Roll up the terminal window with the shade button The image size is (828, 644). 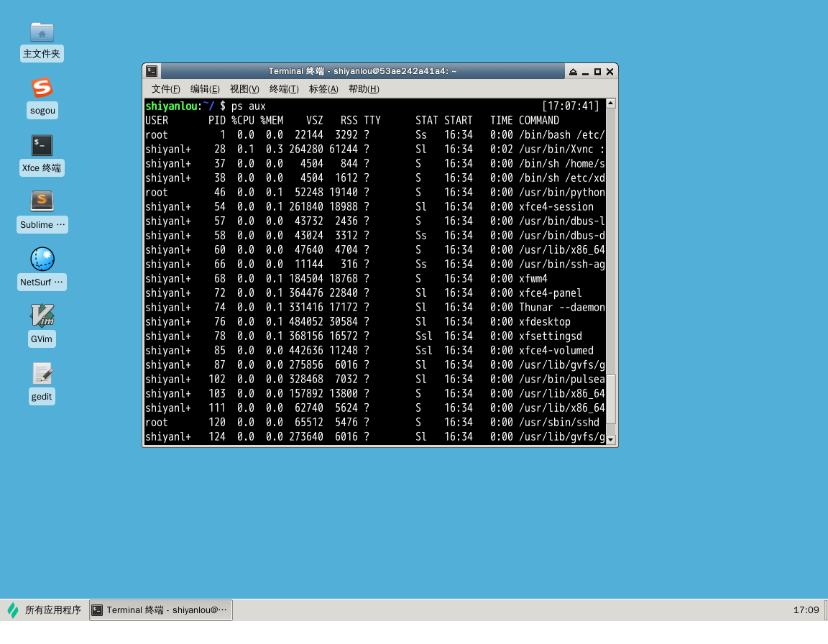[573, 72]
